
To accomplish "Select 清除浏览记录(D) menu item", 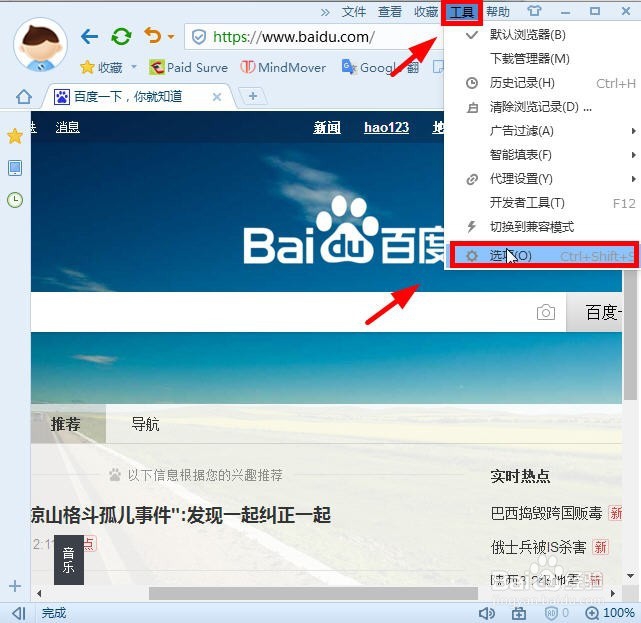I will 542,107.
